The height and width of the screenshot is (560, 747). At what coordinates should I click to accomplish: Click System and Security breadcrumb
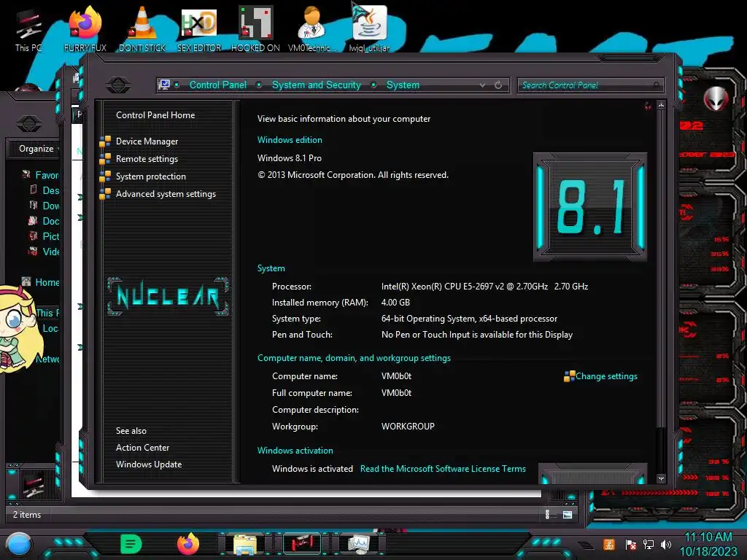click(317, 85)
